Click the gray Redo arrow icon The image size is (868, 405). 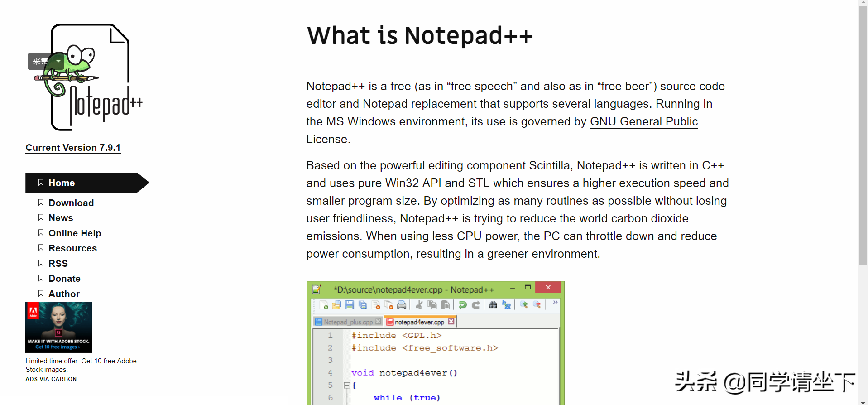[x=476, y=305]
